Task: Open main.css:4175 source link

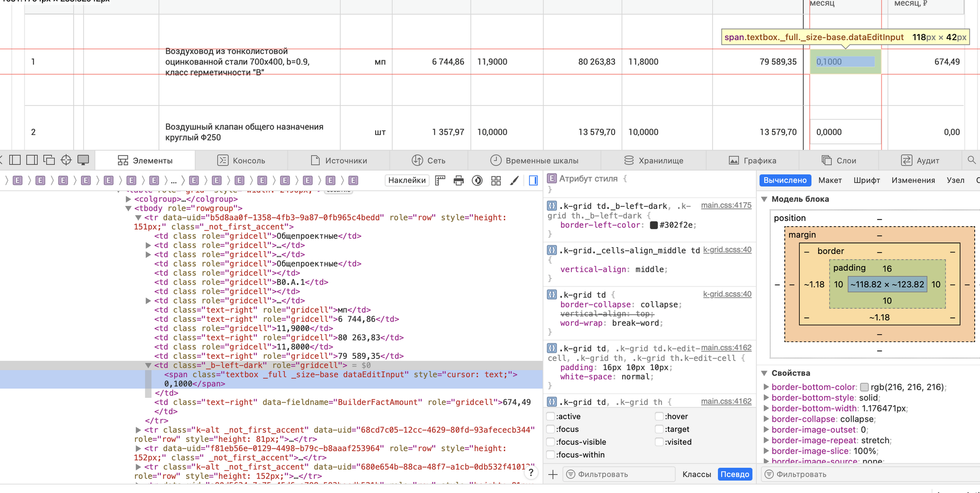Action: coord(726,205)
